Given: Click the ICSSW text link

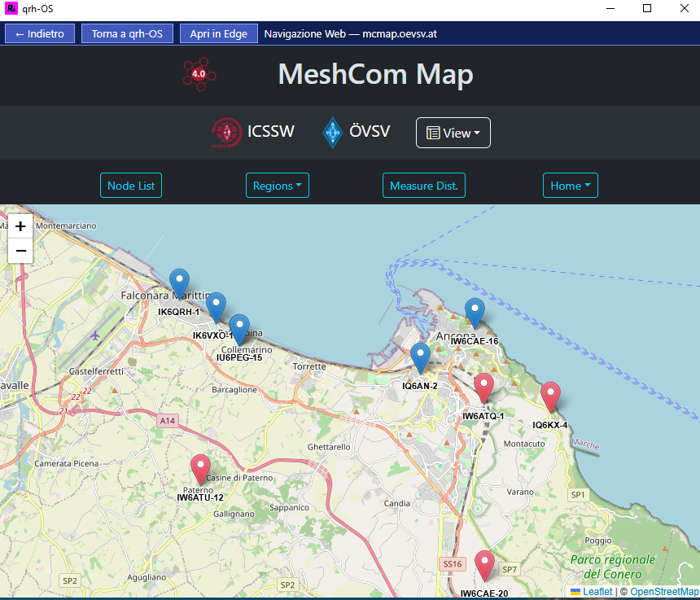Looking at the screenshot, I should (271, 131).
